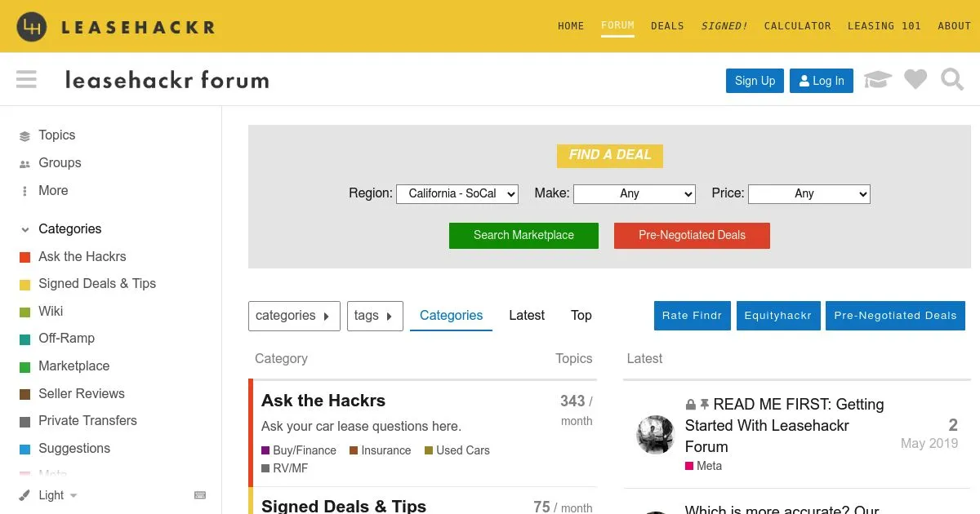Click the person icon in Log In
980x514 pixels.
804,81
